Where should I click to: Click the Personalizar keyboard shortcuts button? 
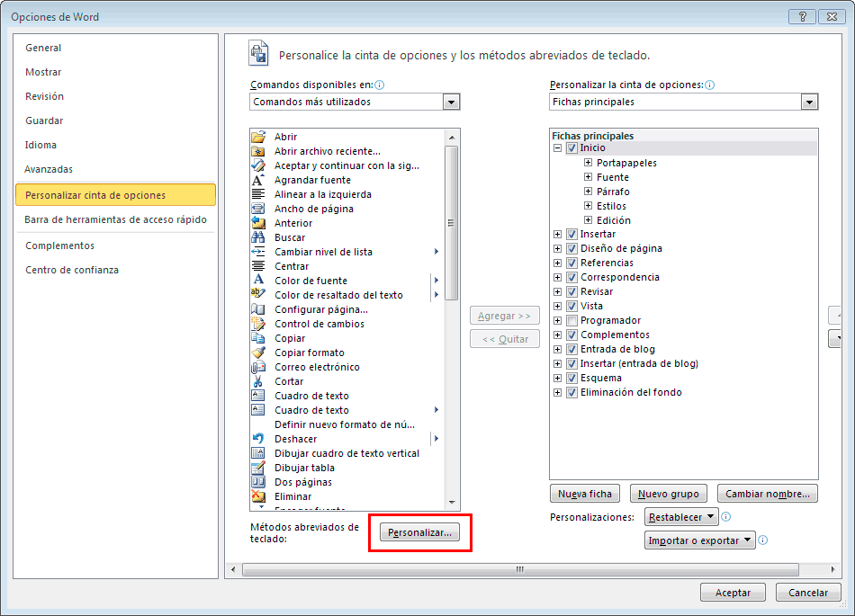[418, 533]
